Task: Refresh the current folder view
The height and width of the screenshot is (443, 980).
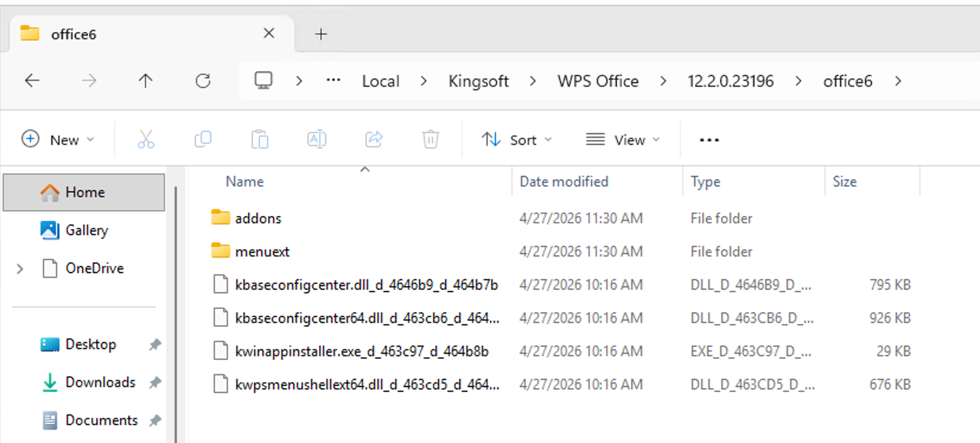Action: [x=203, y=81]
